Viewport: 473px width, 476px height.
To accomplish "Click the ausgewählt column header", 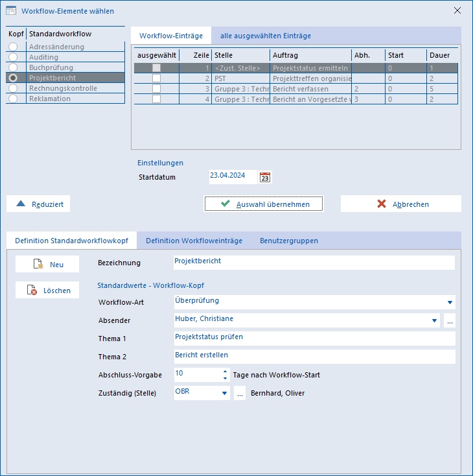I will click(157, 55).
